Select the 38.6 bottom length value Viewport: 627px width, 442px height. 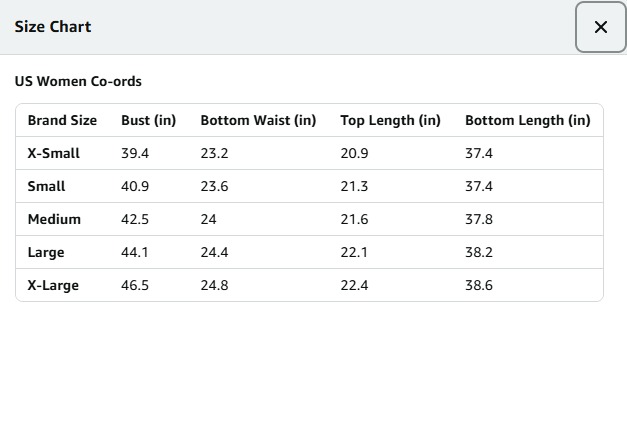click(x=479, y=285)
